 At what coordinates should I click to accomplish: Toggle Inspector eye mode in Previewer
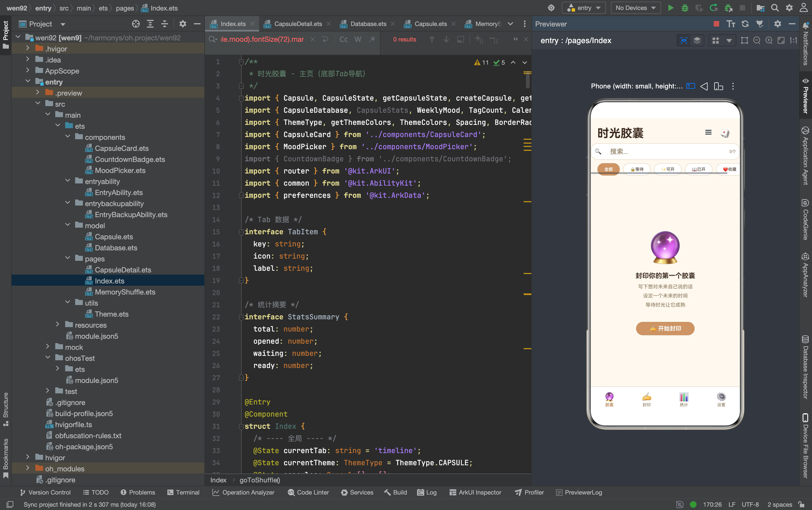[684, 41]
